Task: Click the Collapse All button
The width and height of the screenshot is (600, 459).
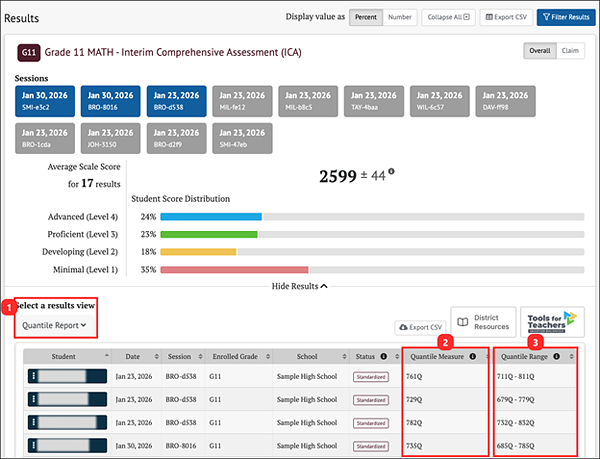Action: [x=448, y=17]
